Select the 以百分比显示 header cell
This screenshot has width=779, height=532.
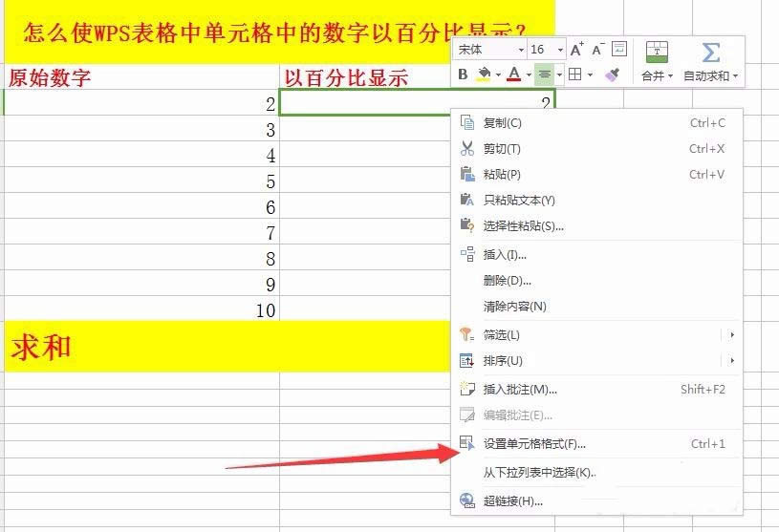coord(367,77)
